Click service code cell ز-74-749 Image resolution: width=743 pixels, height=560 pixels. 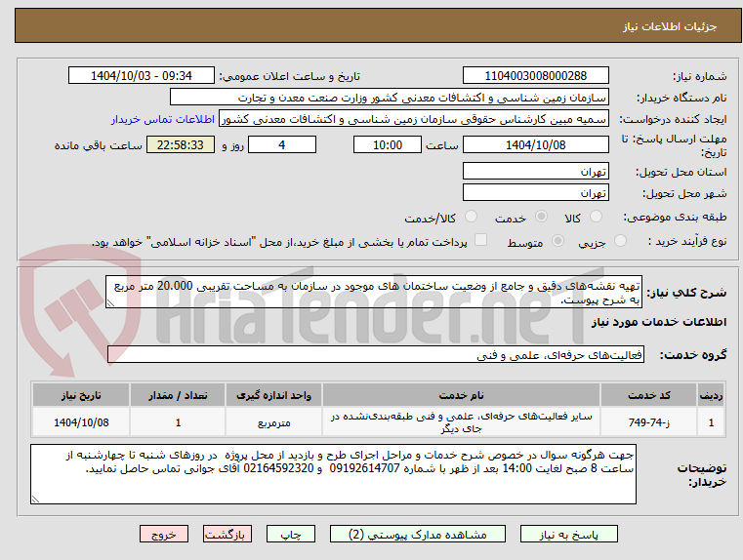pyautogui.click(x=648, y=422)
